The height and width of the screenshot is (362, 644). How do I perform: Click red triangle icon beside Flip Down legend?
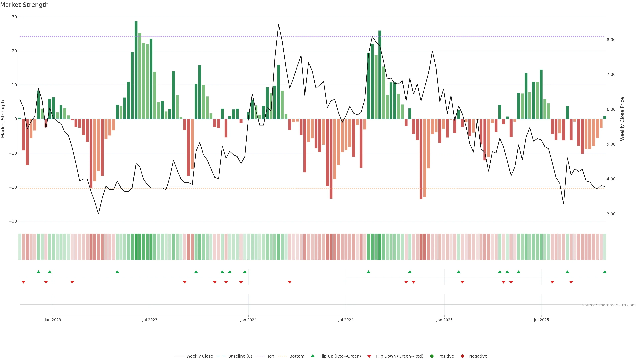coord(369,356)
